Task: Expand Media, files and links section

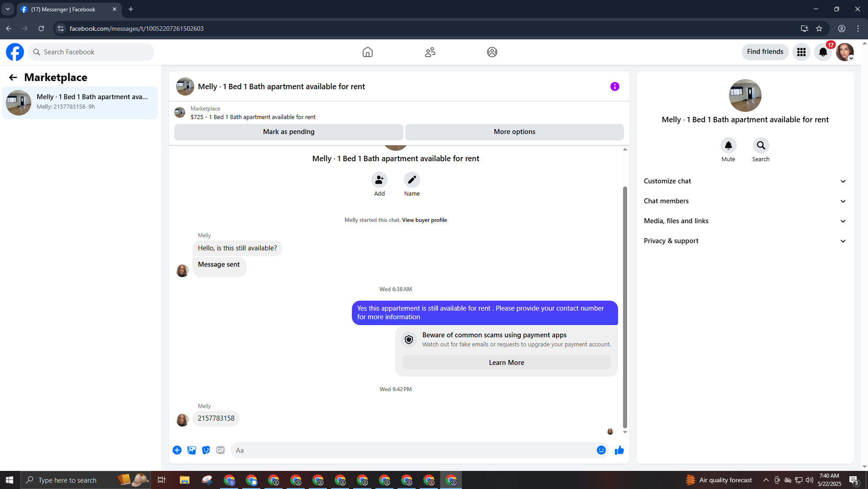Action: pyautogui.click(x=745, y=221)
